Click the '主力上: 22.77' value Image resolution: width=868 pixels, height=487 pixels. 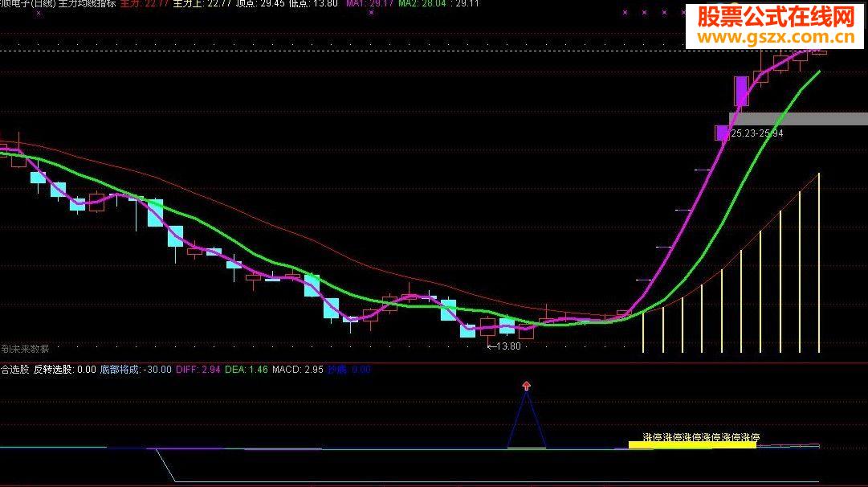click(x=202, y=3)
